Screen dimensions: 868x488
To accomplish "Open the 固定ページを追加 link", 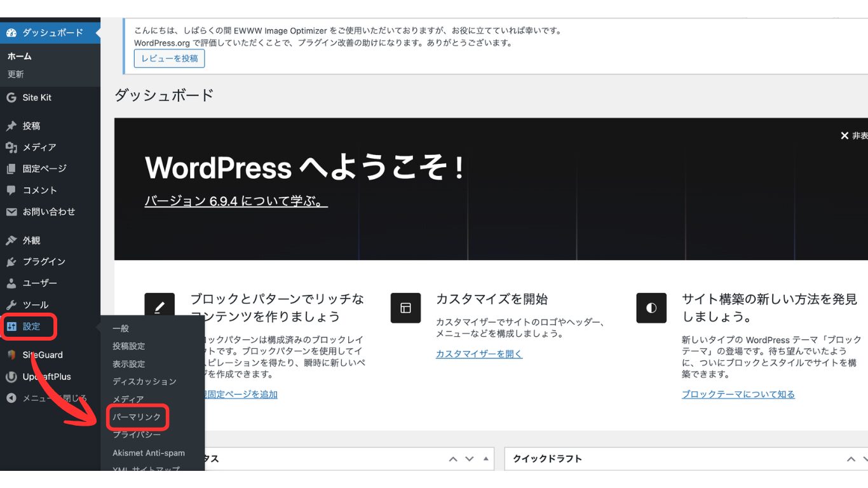I will click(240, 395).
